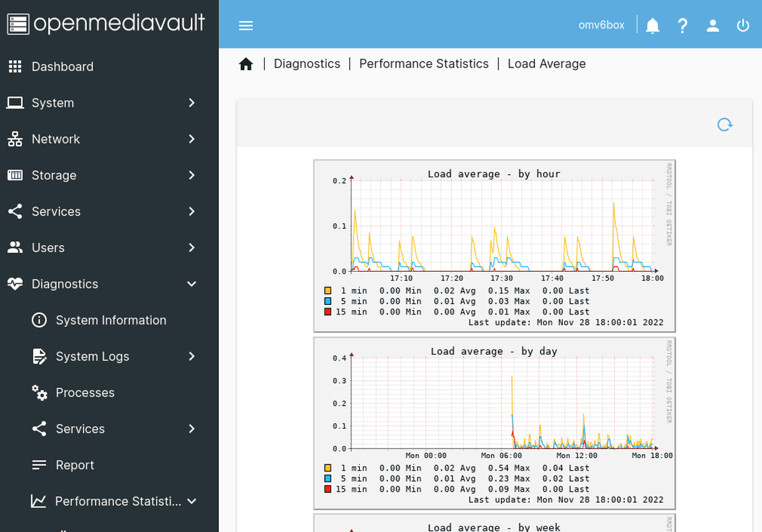Click the Performance Statistics breadcrumb link
The width and height of the screenshot is (762, 532).
point(424,64)
